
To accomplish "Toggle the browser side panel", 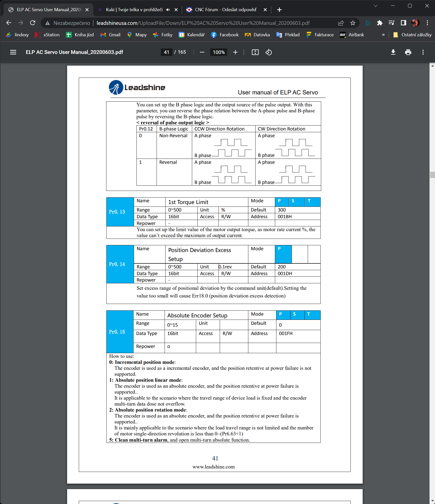I will click(403, 23).
